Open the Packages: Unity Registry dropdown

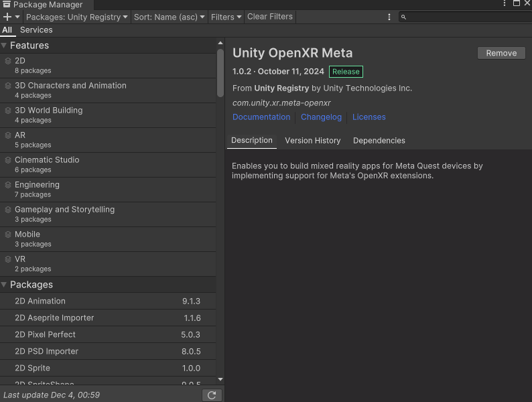(x=76, y=17)
